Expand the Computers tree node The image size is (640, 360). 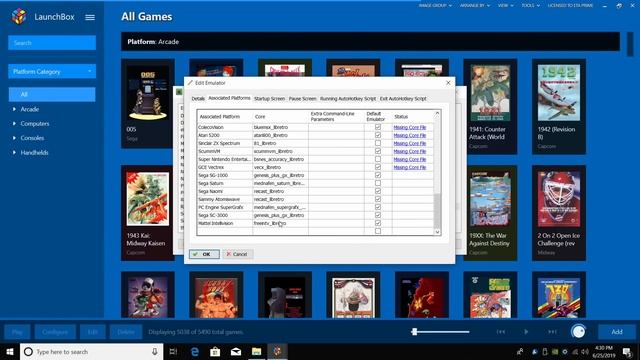tap(14, 123)
